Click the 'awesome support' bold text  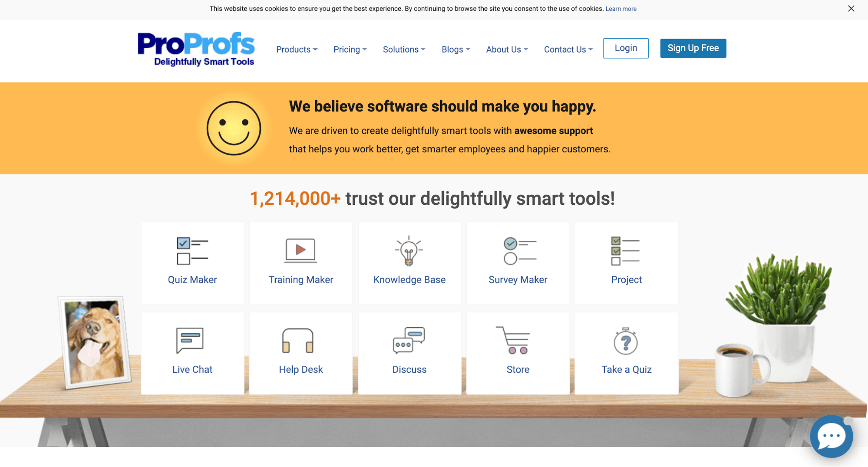tap(554, 131)
